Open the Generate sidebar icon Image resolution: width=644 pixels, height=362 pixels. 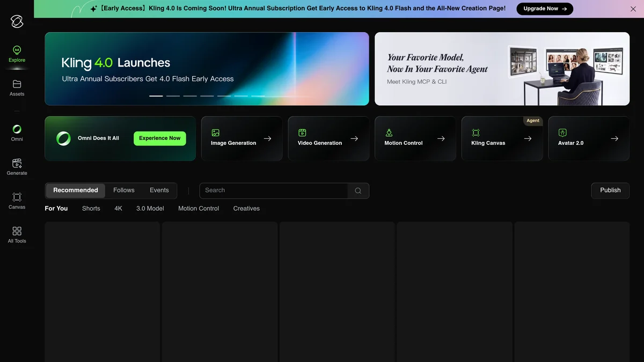(x=17, y=167)
